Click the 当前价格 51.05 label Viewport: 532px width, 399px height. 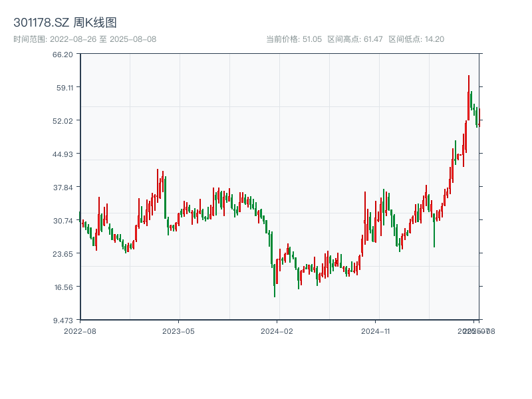pos(294,39)
